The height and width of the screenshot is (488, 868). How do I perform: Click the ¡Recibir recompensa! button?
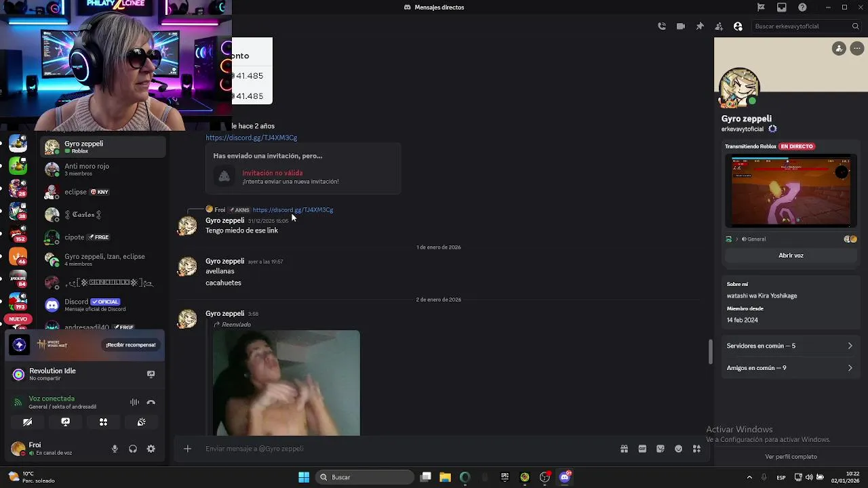click(131, 345)
